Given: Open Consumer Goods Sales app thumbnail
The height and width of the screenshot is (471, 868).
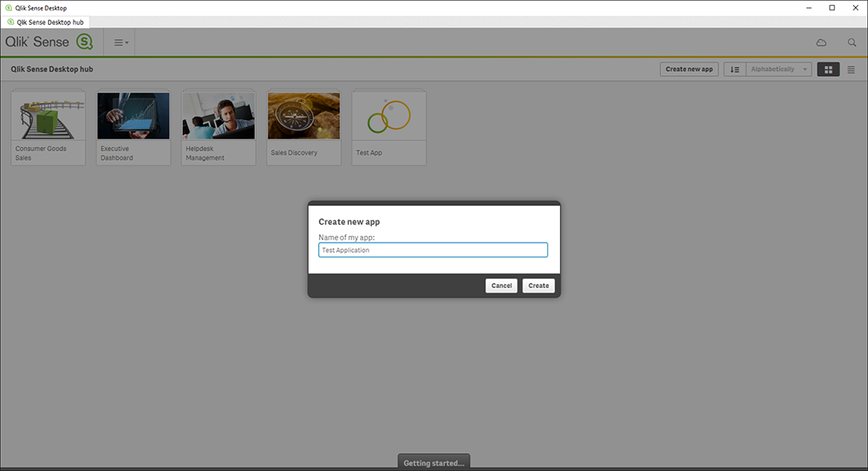Looking at the screenshot, I should click(48, 115).
